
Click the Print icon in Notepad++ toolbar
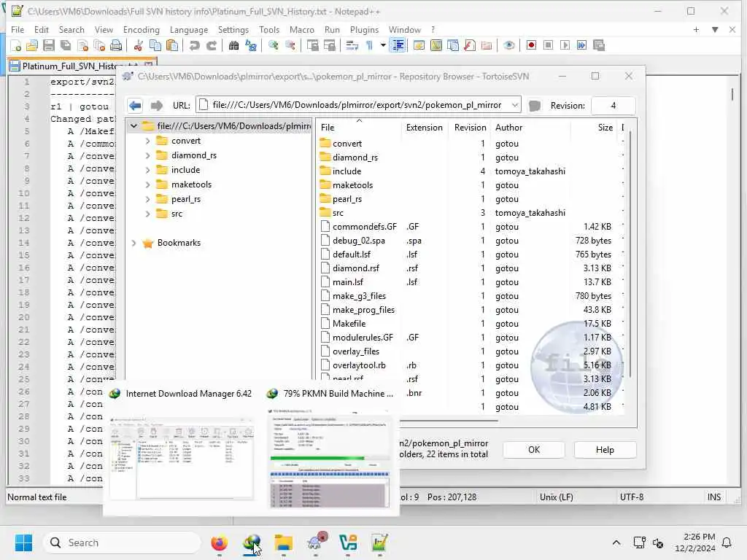[x=116, y=45]
